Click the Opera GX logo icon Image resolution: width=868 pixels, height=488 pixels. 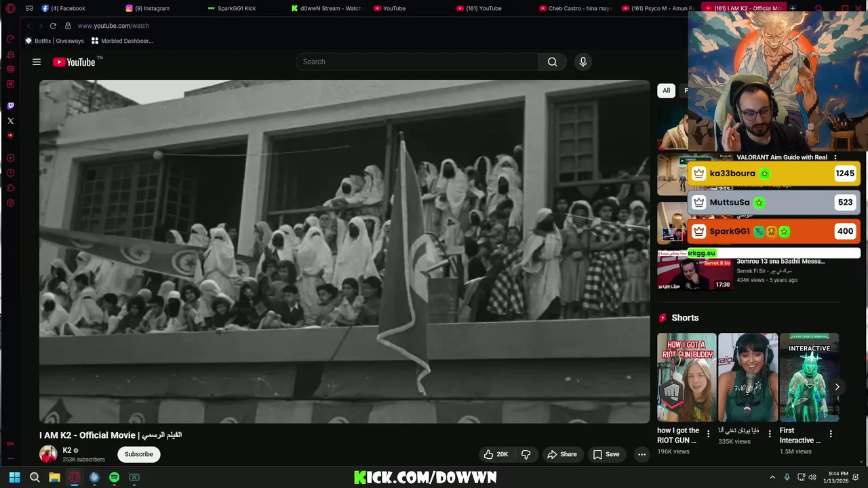10,8
